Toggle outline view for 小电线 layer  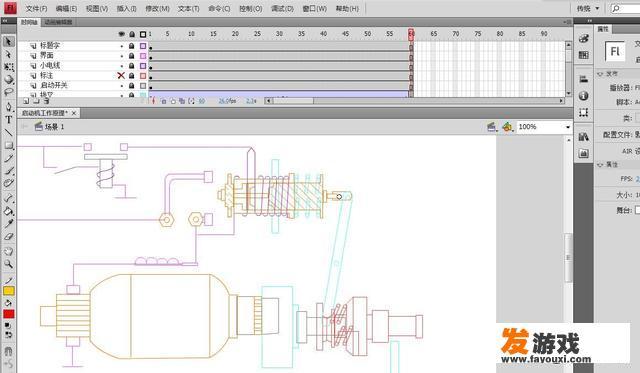(x=143, y=66)
